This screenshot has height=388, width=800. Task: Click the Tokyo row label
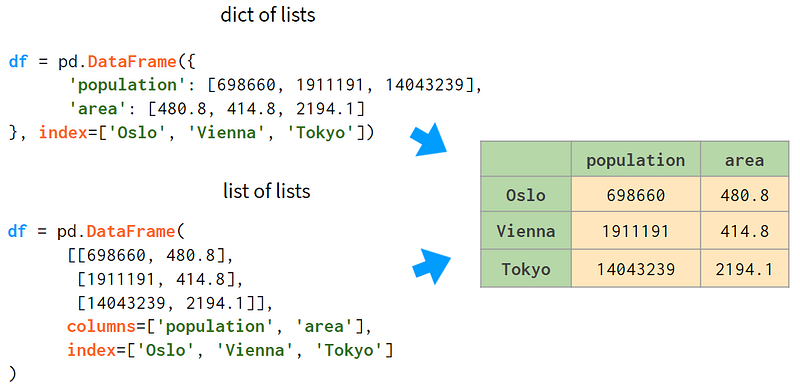point(526,269)
